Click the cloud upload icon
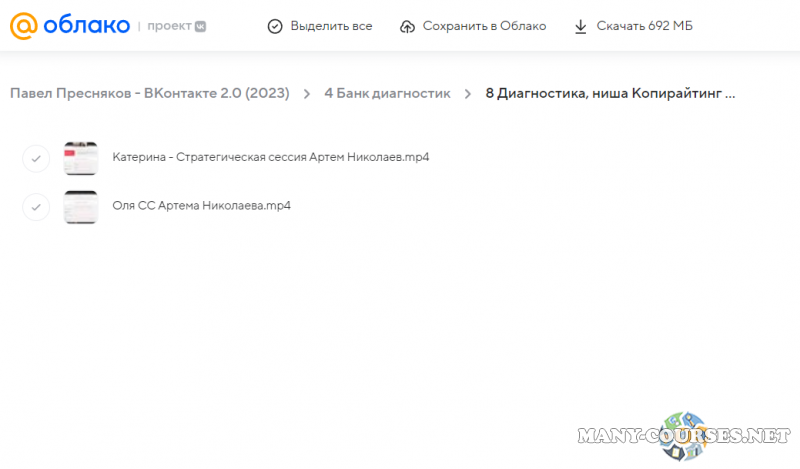 click(407, 26)
